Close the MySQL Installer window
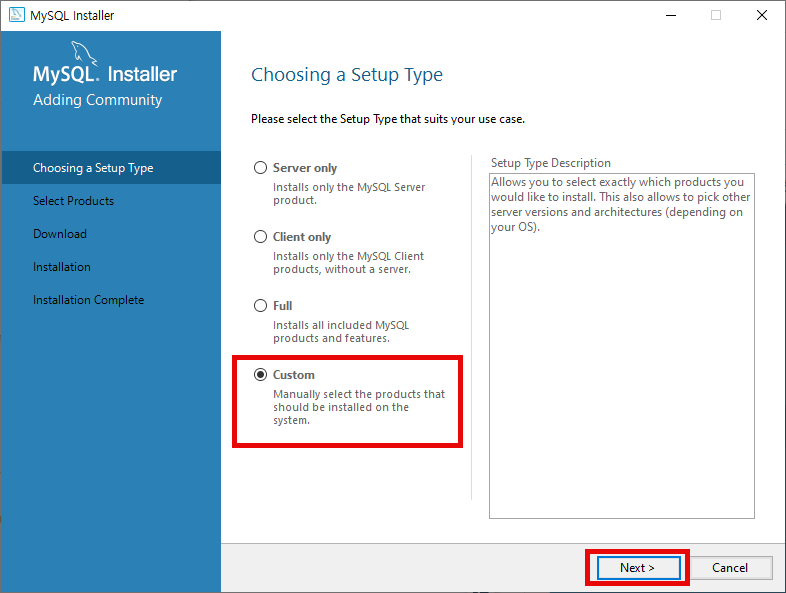 tap(761, 16)
